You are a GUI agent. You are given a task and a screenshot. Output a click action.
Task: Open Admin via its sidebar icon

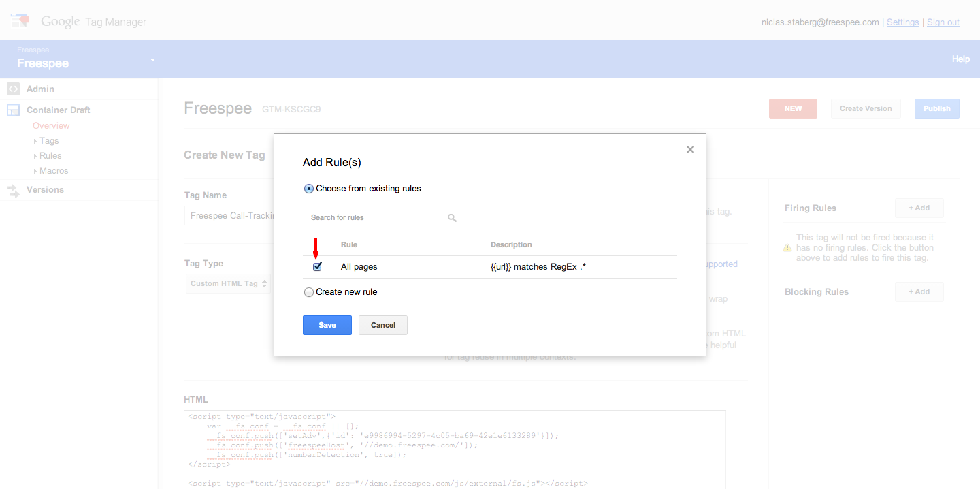[13, 89]
